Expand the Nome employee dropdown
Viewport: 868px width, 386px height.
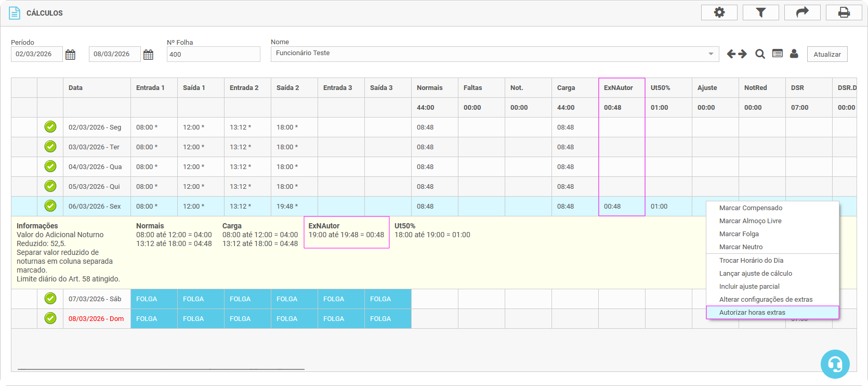tap(711, 54)
